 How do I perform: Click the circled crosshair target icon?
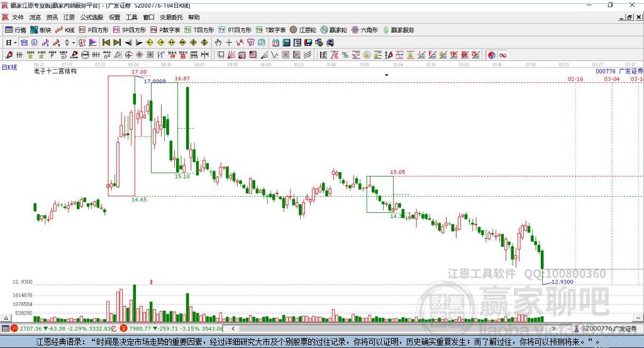tap(128, 55)
